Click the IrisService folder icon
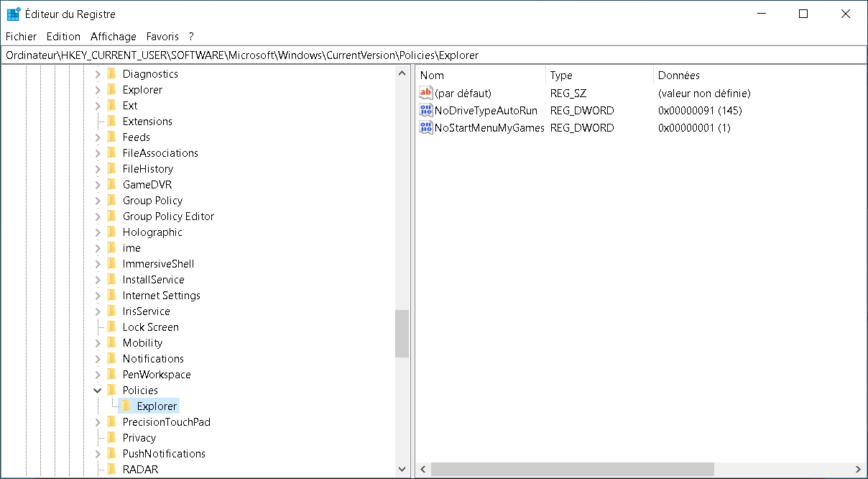Image resolution: width=868 pixels, height=479 pixels. click(x=111, y=311)
